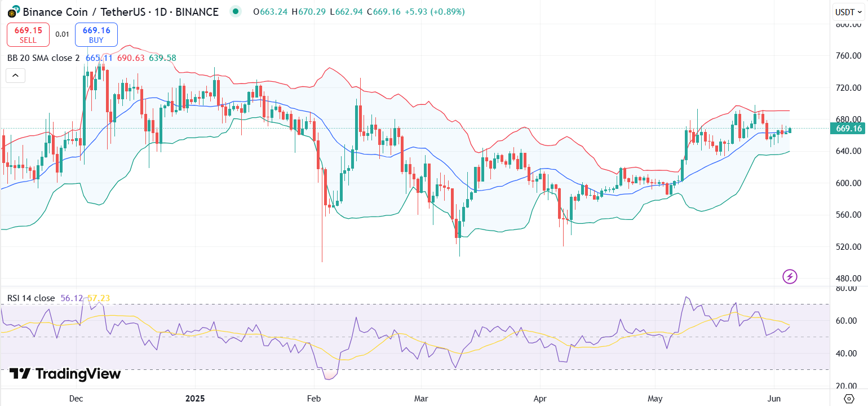The width and height of the screenshot is (868, 406).
Task: Click the BUY button showing 669.16
Action: [96, 34]
